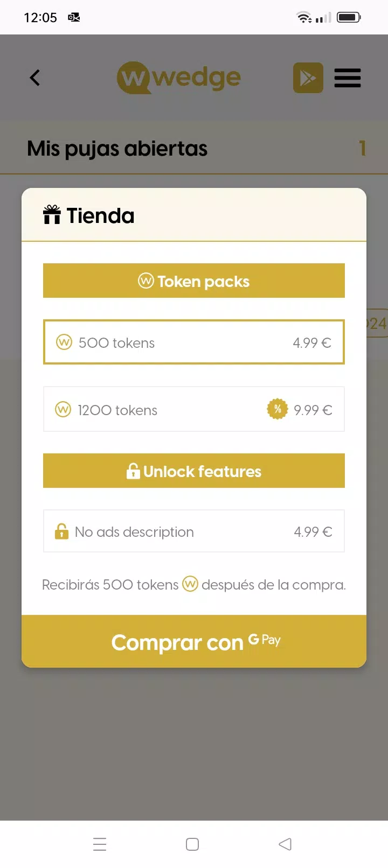This screenshot has width=388, height=868.
Task: Click the gift icon next to Tienda
Action: click(52, 215)
